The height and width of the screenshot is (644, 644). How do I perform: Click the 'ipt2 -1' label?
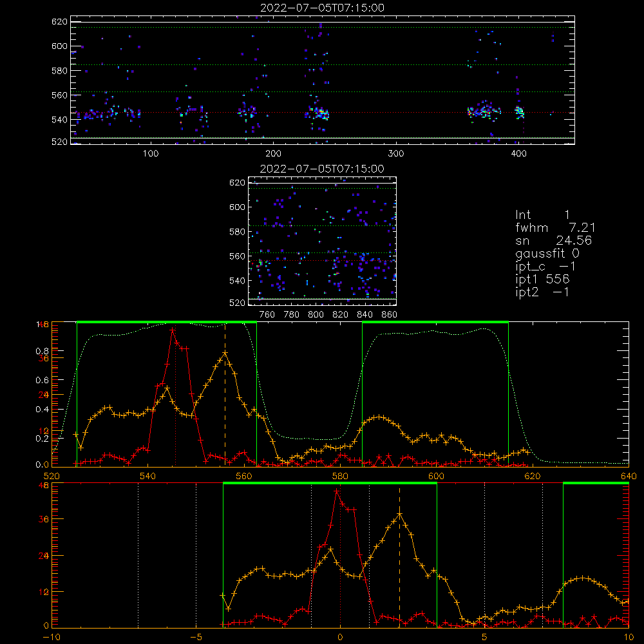coord(542,292)
